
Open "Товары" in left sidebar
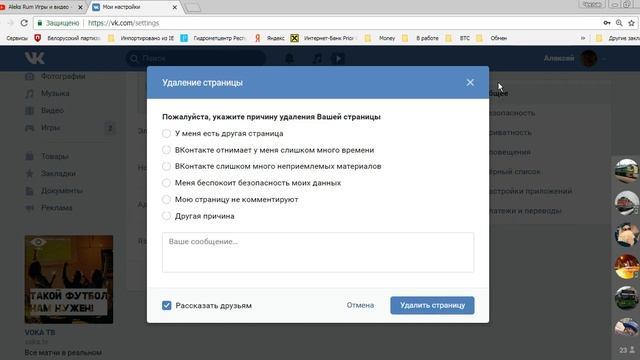[55, 156]
